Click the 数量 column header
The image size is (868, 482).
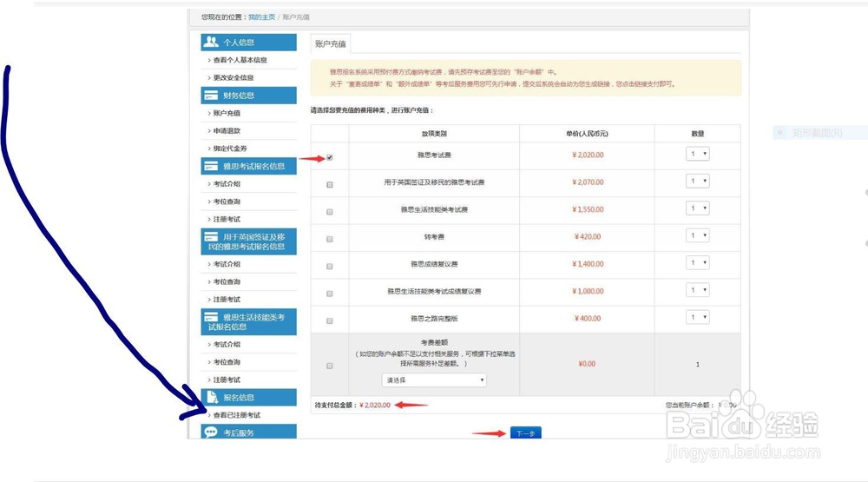pyautogui.click(x=698, y=134)
